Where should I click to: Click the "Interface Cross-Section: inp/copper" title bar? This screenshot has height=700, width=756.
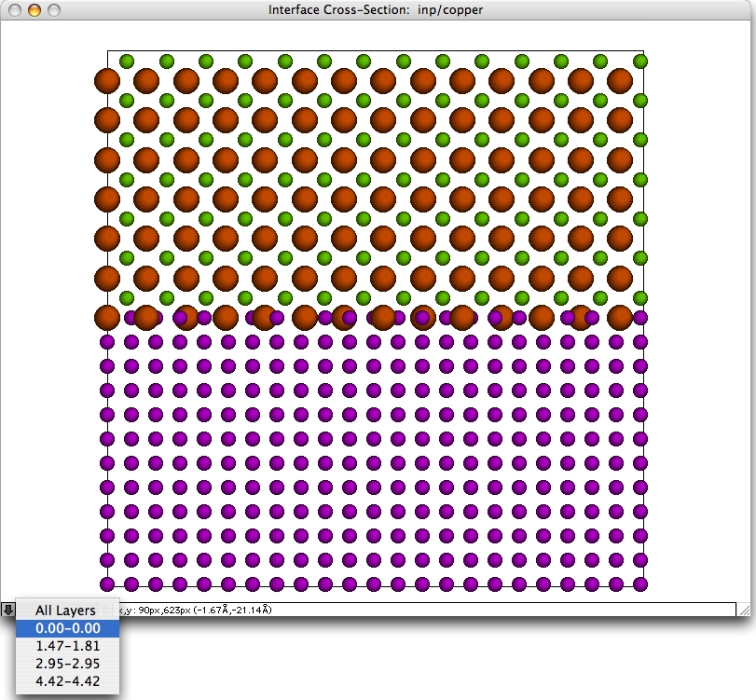click(376, 10)
